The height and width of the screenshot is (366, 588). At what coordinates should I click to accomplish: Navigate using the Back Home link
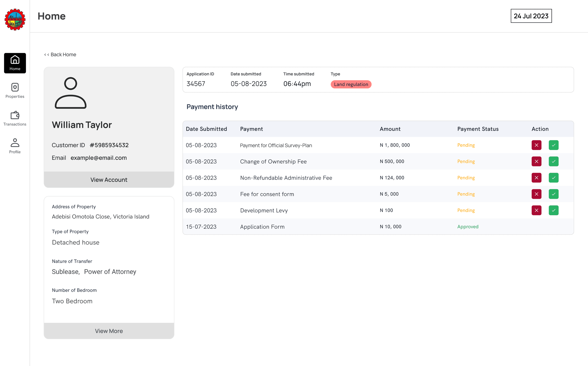60,54
